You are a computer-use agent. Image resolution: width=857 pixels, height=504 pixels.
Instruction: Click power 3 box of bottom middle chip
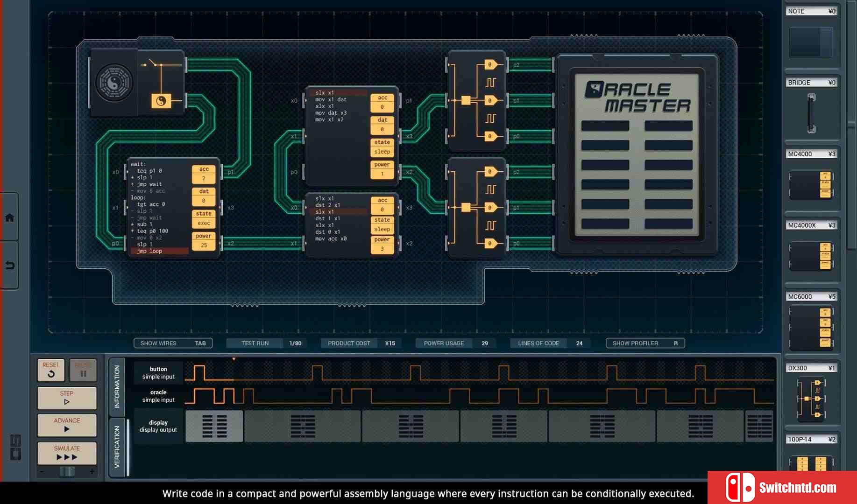382,244
